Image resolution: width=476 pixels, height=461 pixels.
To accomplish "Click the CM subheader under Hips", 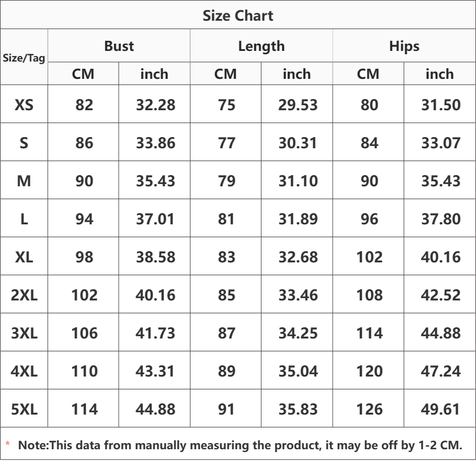I will coord(368,74).
